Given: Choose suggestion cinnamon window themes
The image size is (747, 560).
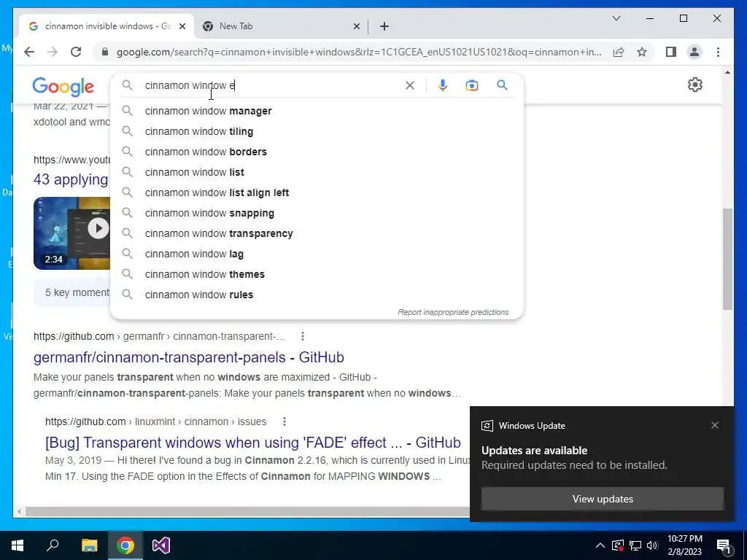Looking at the screenshot, I should click(x=317, y=275).
